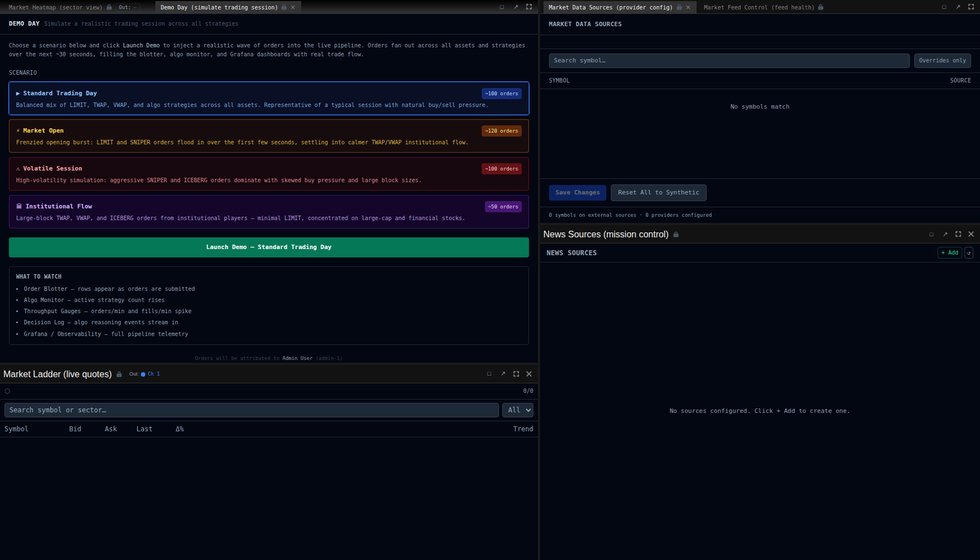This screenshot has height=560, width=980.
Task: Focus the Search symbol or sector field
Action: pyautogui.click(x=252, y=410)
